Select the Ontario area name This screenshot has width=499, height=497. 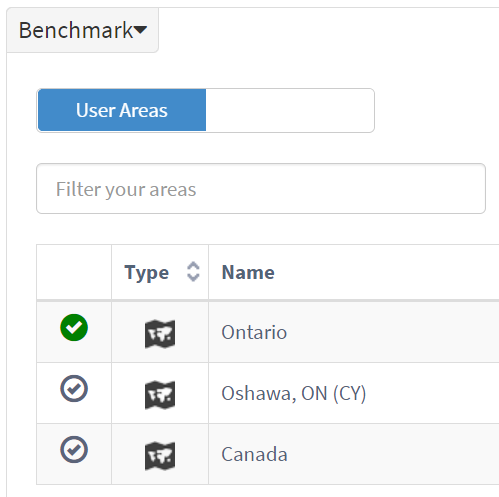pos(254,332)
